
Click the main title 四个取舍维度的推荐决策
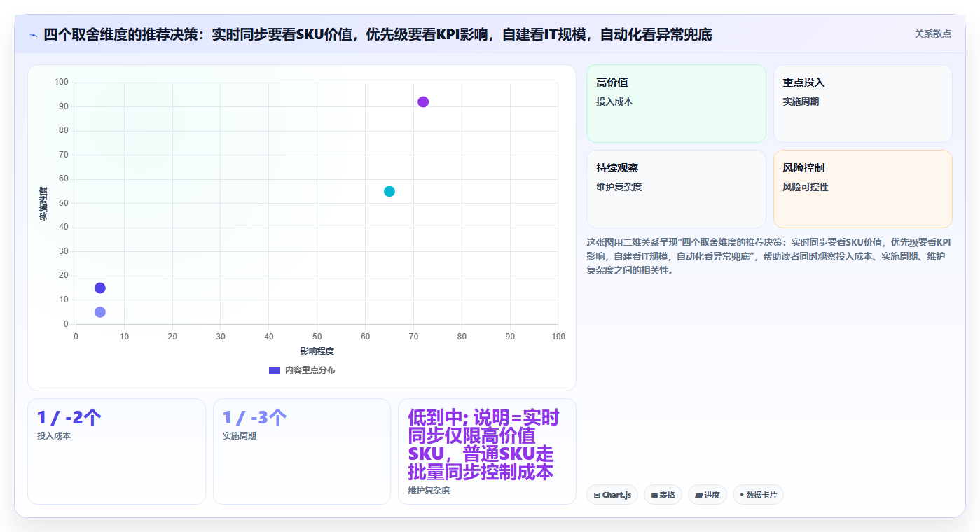[378, 35]
